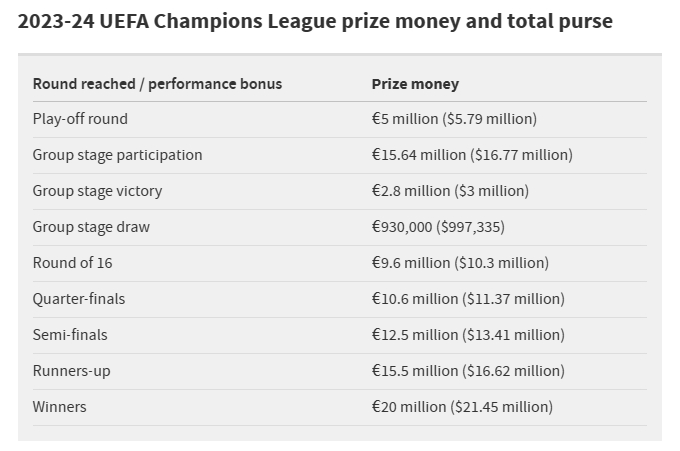Click the €2.8 million prize value
Screen dimensions: 680x451
pos(450,191)
